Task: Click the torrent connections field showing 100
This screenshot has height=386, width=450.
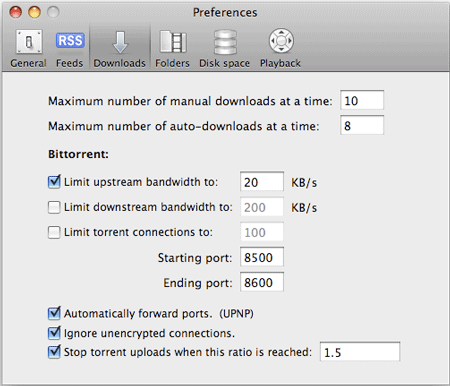Action: coord(262,232)
